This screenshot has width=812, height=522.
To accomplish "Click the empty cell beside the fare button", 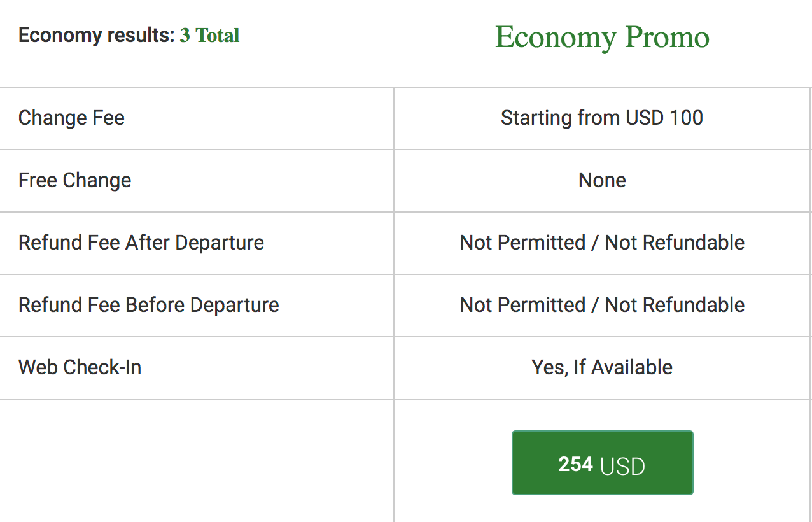I will coord(197,460).
